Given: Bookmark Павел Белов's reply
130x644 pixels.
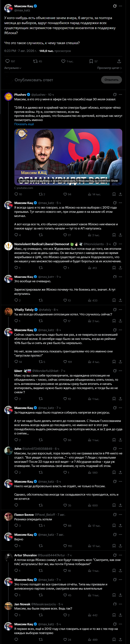Looking at the screenshot, I should (x=114, y=525).
